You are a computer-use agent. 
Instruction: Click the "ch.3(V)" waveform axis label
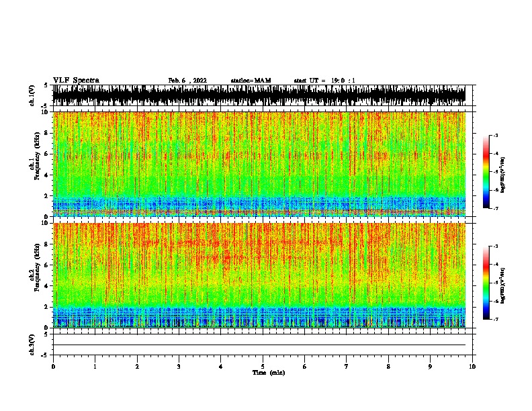point(32,345)
